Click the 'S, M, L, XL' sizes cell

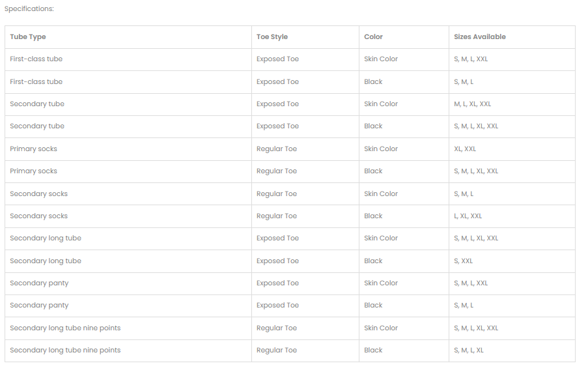(x=469, y=351)
